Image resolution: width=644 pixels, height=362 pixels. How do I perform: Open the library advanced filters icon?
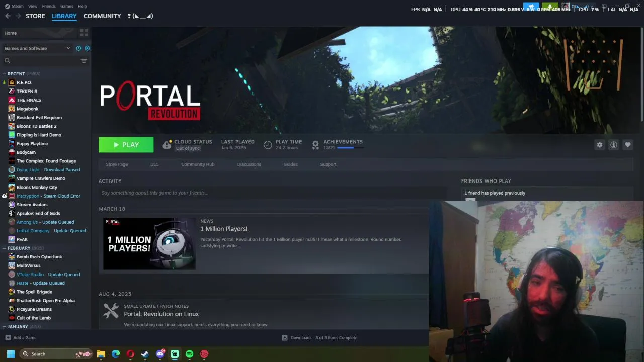84,61
